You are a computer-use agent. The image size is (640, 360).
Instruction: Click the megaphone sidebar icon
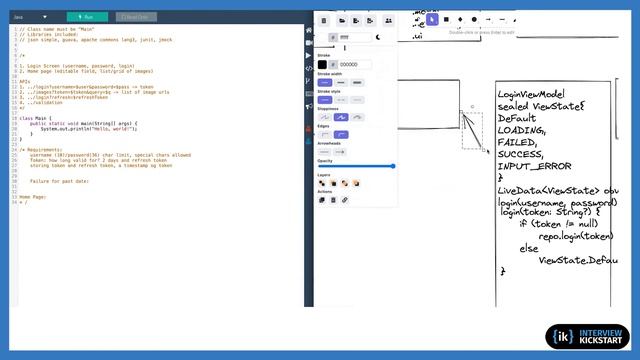point(309,107)
